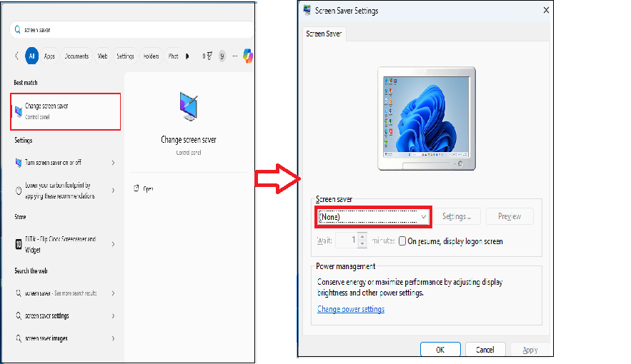Click the DiTik Flip Clock app icon

tap(19, 244)
